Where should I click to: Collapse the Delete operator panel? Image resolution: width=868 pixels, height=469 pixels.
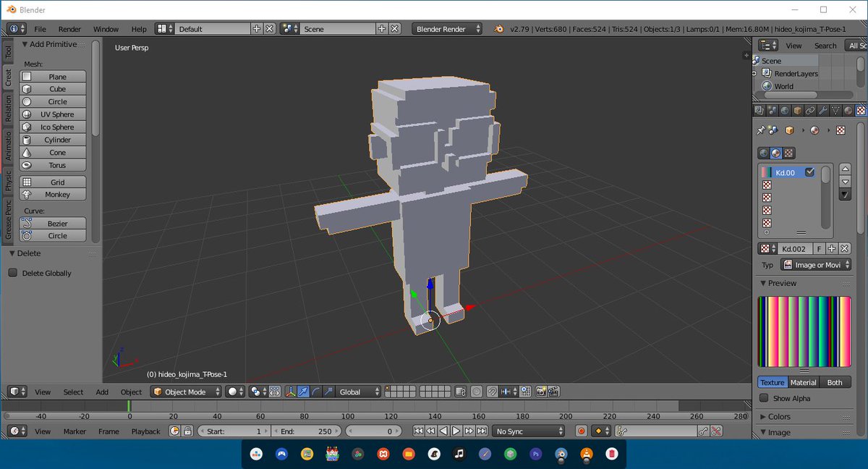[x=12, y=253]
